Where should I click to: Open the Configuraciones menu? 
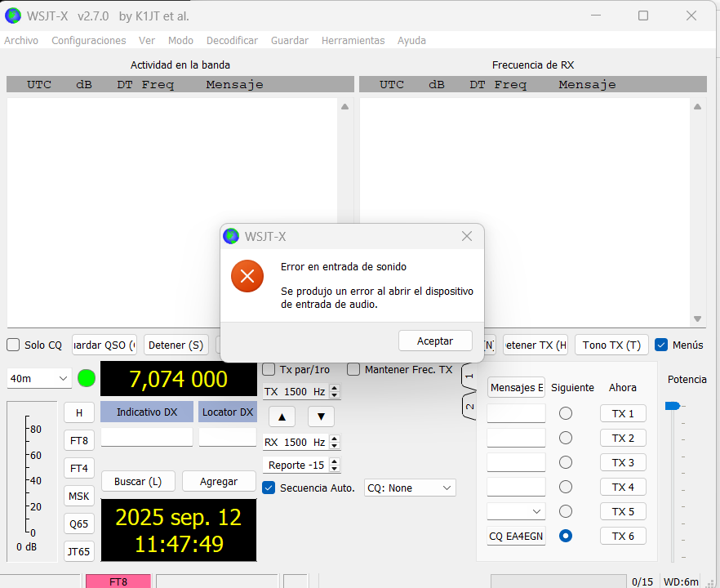[x=89, y=41]
